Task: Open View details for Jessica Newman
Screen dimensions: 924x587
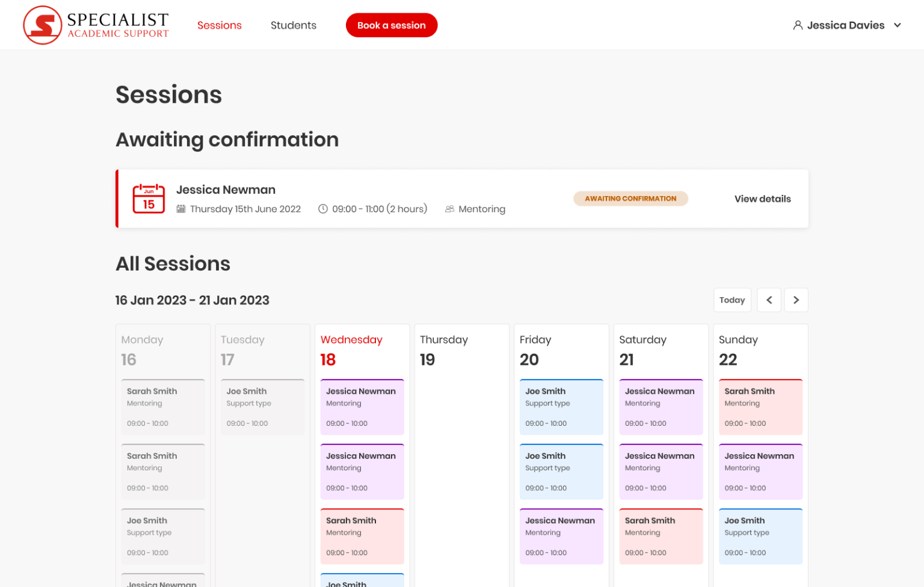Action: [762, 199]
